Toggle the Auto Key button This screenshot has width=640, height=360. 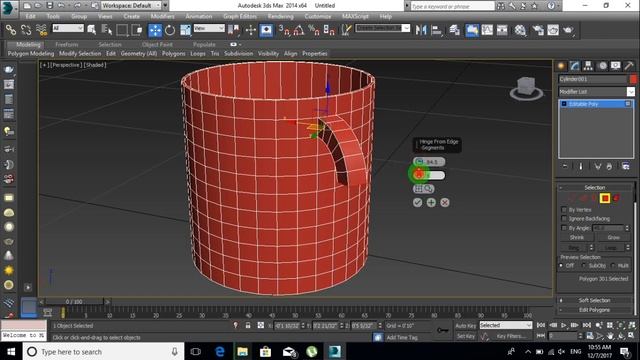coord(466,325)
